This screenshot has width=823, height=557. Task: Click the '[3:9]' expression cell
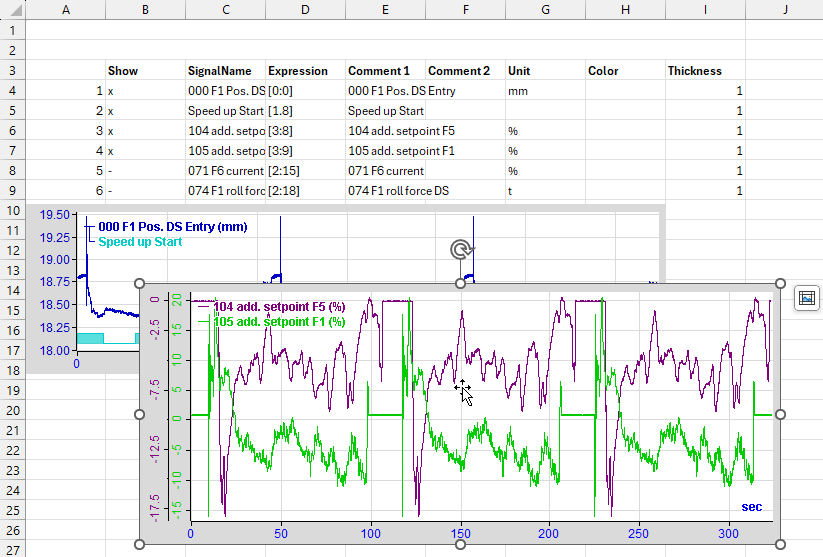click(x=305, y=151)
